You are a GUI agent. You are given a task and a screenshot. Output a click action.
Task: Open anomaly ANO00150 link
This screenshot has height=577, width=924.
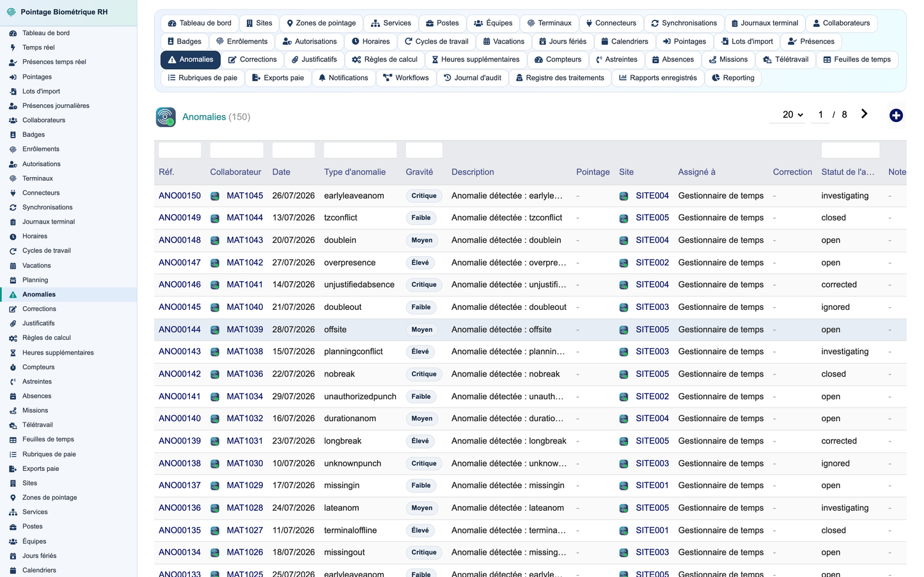pos(180,196)
